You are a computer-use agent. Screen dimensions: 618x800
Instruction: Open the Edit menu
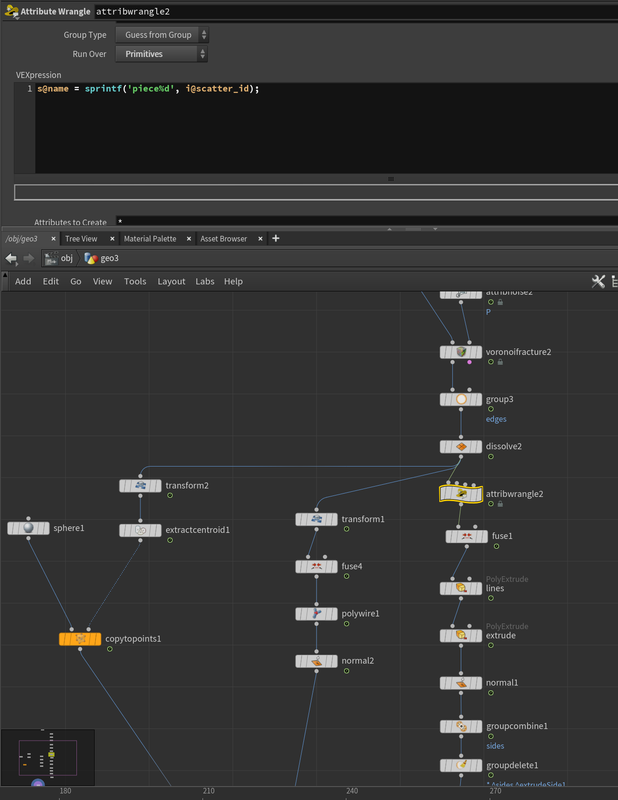coord(51,281)
